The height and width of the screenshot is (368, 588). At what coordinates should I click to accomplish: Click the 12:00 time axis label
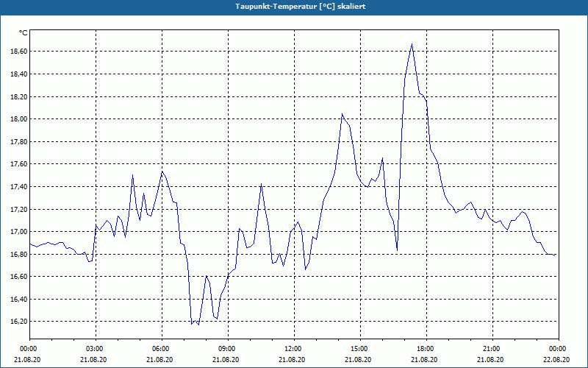(294, 349)
